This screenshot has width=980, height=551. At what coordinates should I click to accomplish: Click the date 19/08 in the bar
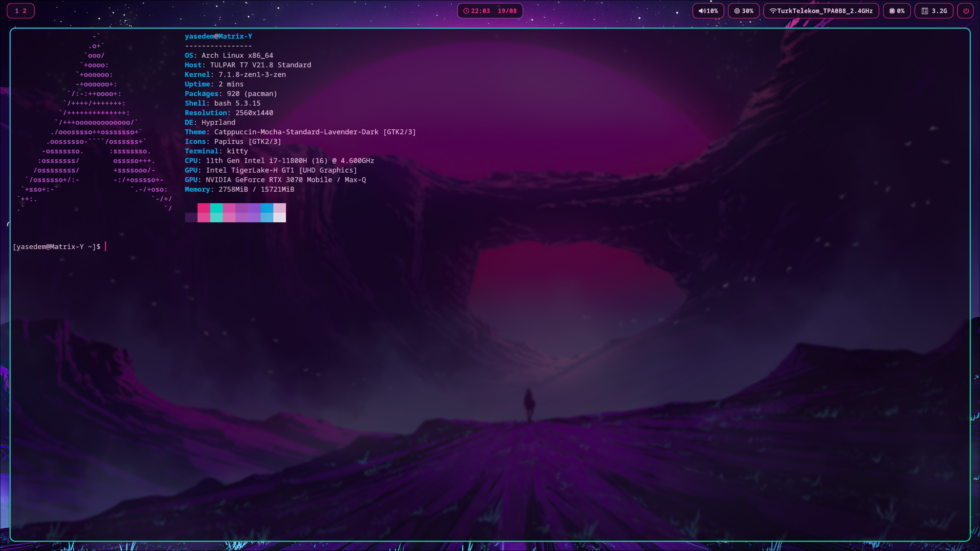(x=507, y=11)
